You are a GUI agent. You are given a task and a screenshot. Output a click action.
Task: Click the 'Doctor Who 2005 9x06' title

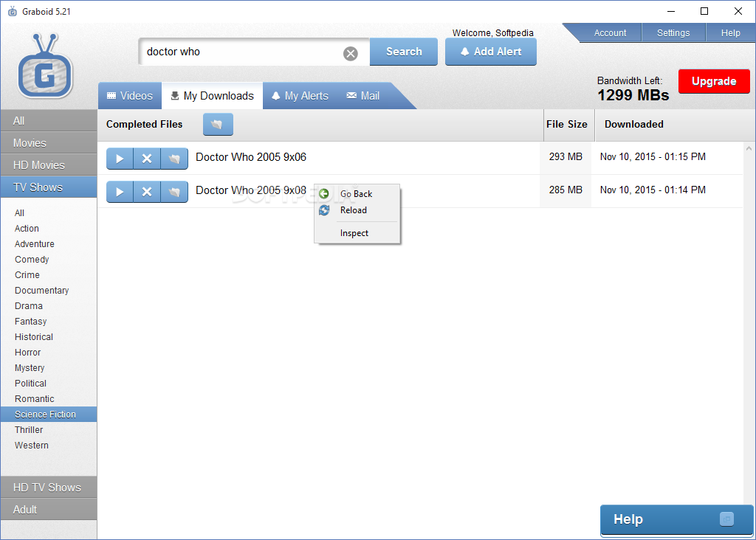pos(251,157)
